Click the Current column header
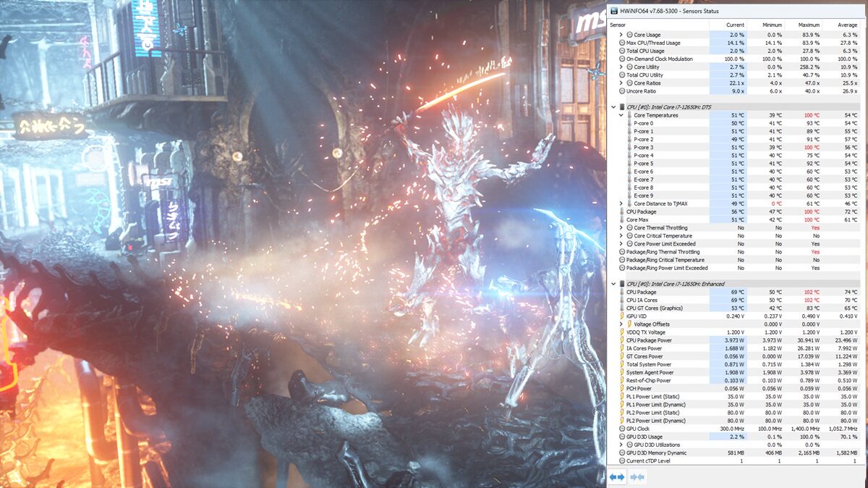The height and width of the screenshot is (488, 868). pyautogui.click(x=735, y=25)
